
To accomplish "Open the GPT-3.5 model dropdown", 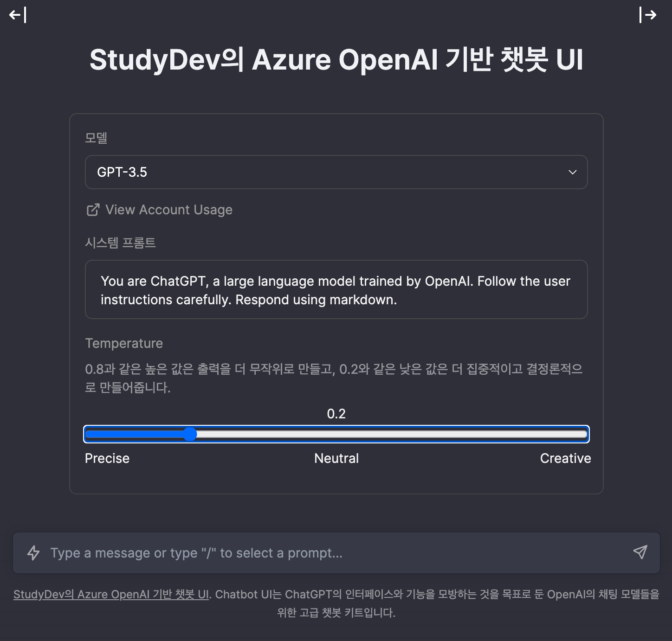I will pos(336,172).
